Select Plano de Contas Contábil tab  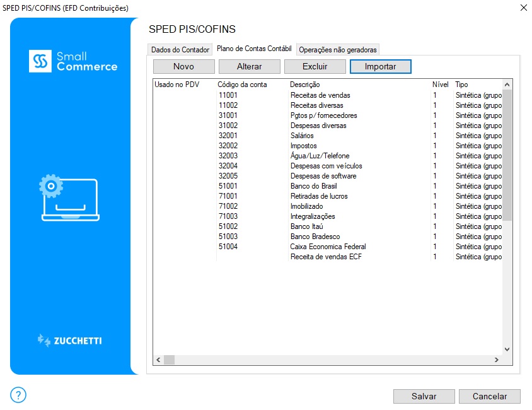(x=254, y=49)
